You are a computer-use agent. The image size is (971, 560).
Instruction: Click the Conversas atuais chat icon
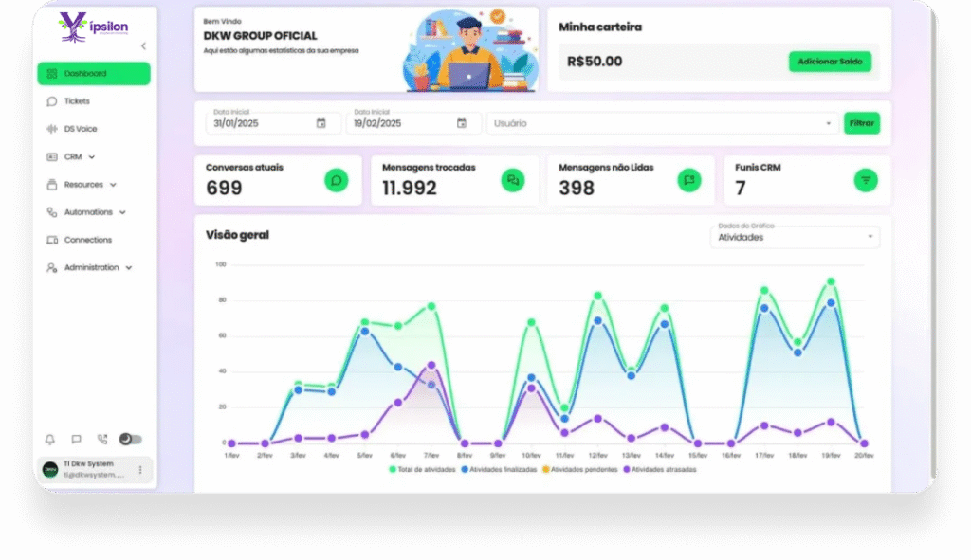pyautogui.click(x=336, y=180)
